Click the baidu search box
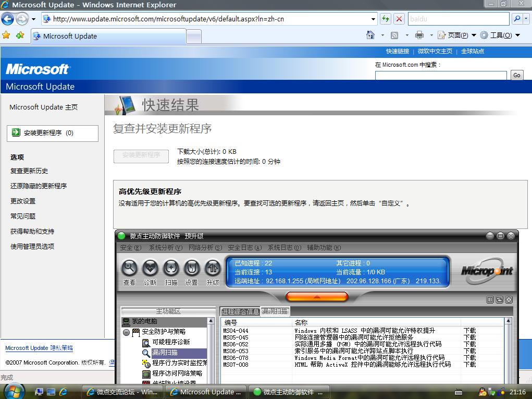The image size is (532, 399). point(459,19)
